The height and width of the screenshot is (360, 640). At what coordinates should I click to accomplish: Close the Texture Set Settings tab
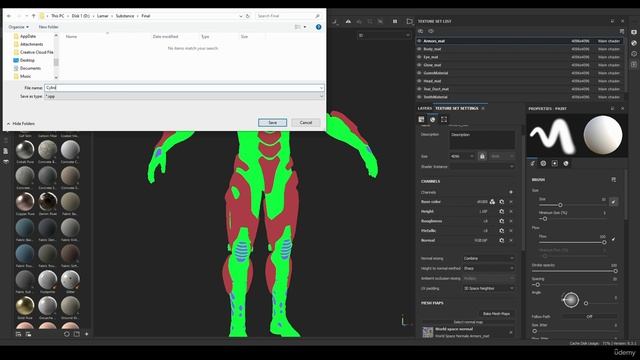click(483, 108)
